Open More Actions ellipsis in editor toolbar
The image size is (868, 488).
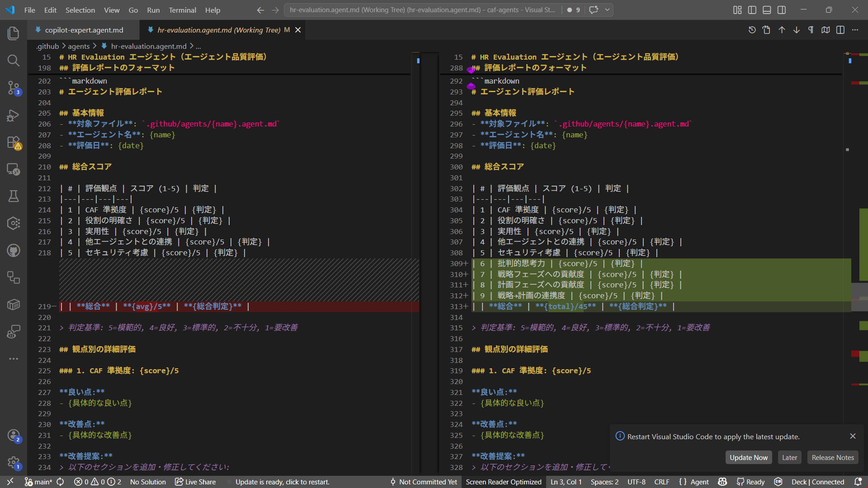(855, 30)
